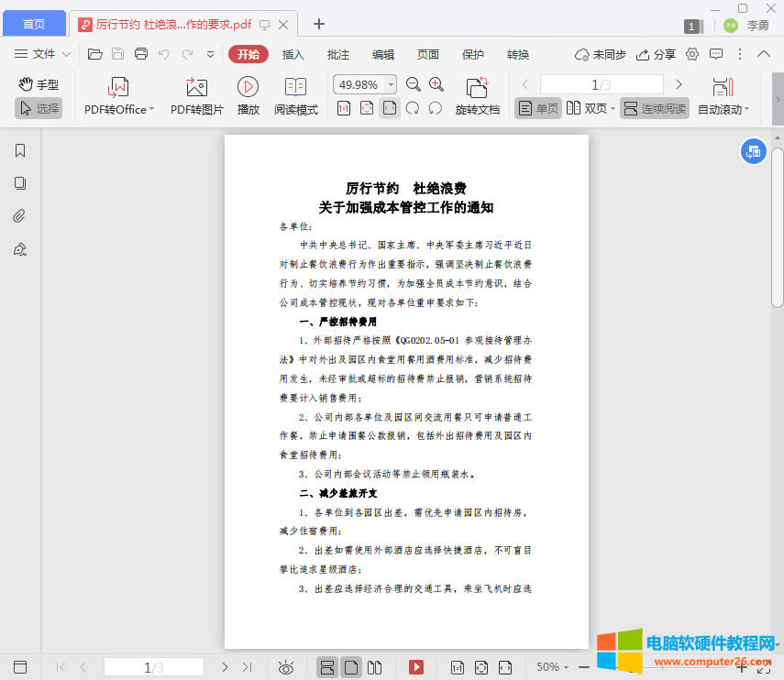The height and width of the screenshot is (680, 784).
Task: Enter 阅读模式 reading mode
Action: click(295, 94)
